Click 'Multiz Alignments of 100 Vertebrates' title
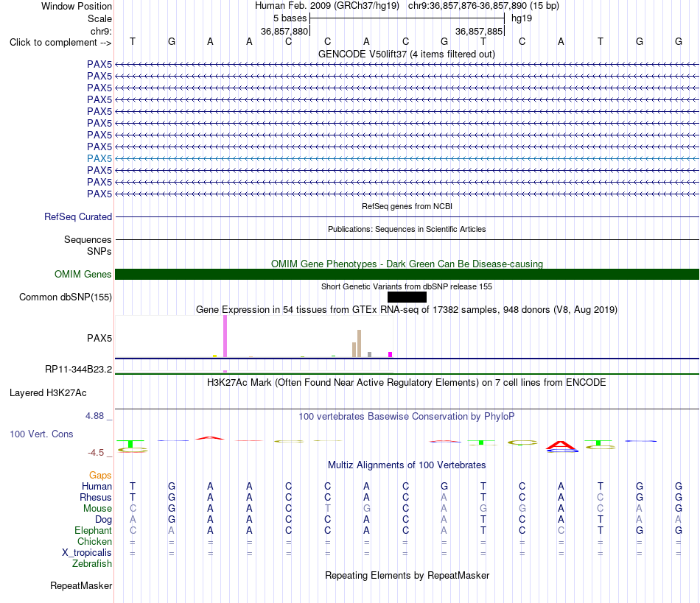The width and height of the screenshot is (700, 603). click(x=407, y=465)
